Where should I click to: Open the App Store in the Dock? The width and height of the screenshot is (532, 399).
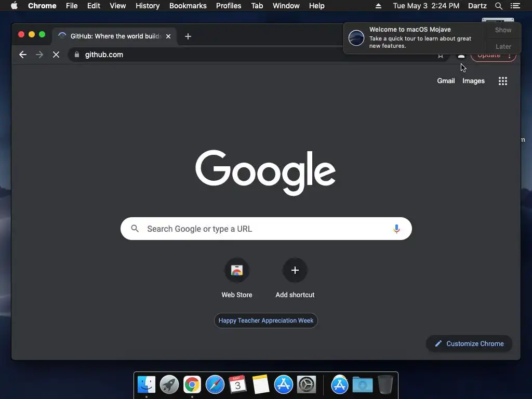click(283, 385)
